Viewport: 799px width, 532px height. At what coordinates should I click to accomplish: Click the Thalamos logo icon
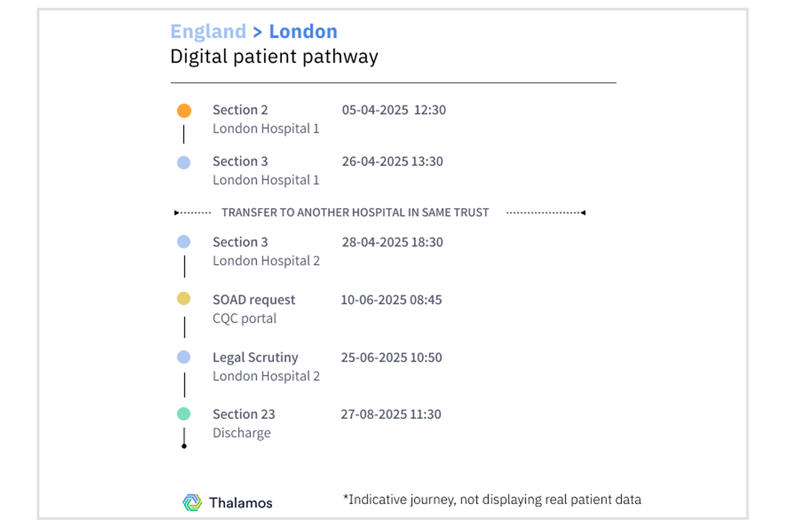(192, 502)
